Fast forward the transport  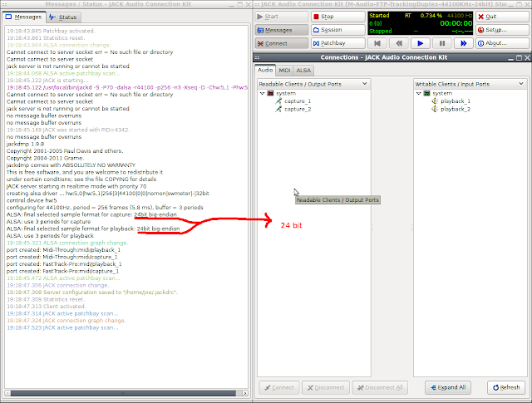[x=464, y=43]
